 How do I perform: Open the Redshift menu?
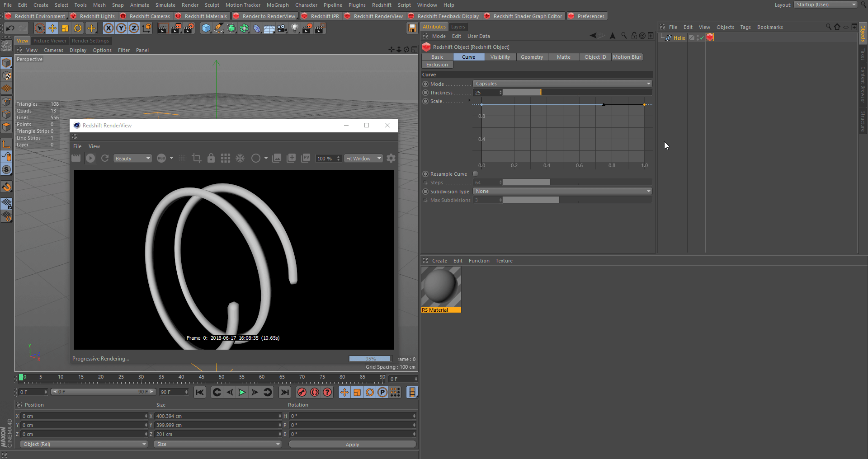point(382,5)
